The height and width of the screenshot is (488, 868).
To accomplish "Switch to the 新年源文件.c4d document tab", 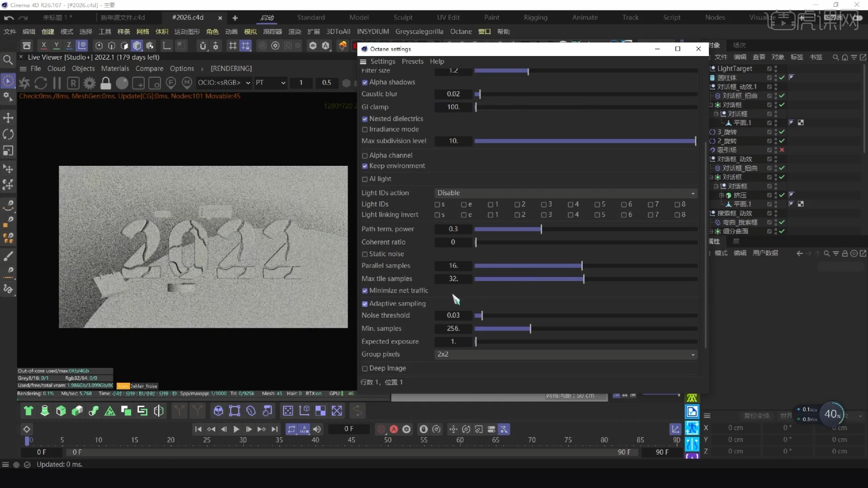I will (123, 18).
